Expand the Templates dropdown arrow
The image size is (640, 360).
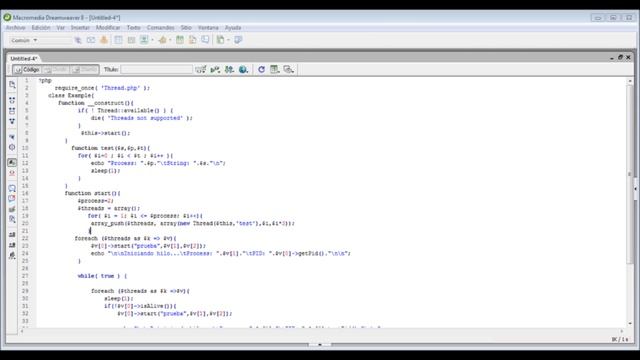pos(228,40)
